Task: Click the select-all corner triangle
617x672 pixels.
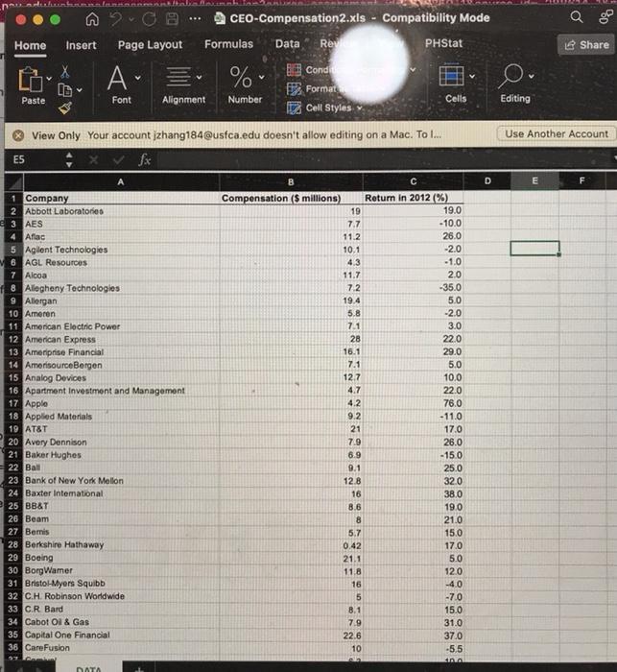Action: coord(13,183)
